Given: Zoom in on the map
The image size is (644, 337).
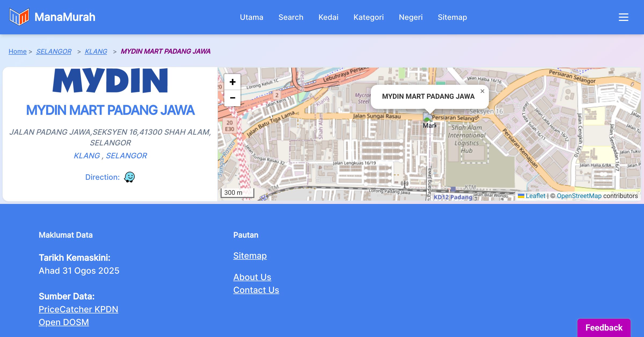Looking at the screenshot, I should [232, 82].
